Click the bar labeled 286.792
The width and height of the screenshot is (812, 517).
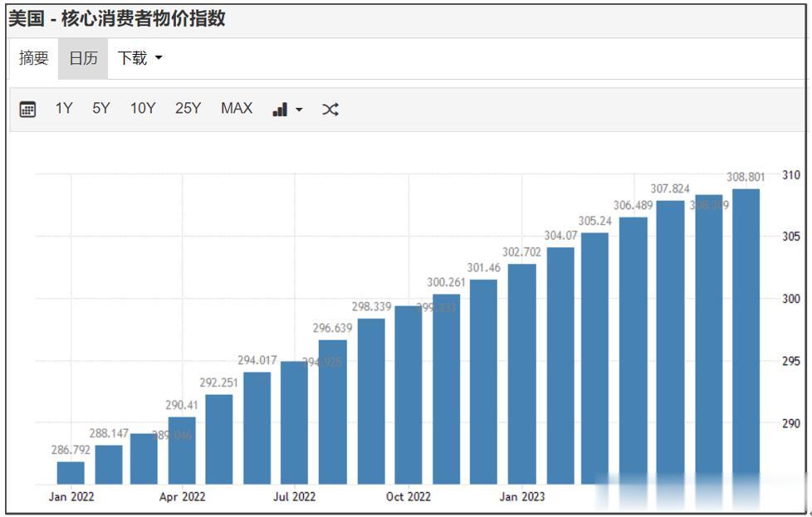71,473
